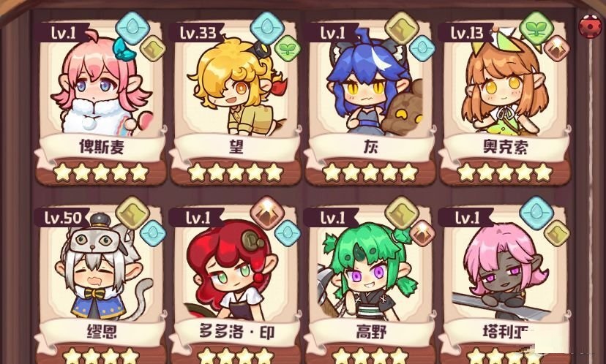Click the 高野 name banner
The height and width of the screenshot is (364, 606).
coord(371,332)
